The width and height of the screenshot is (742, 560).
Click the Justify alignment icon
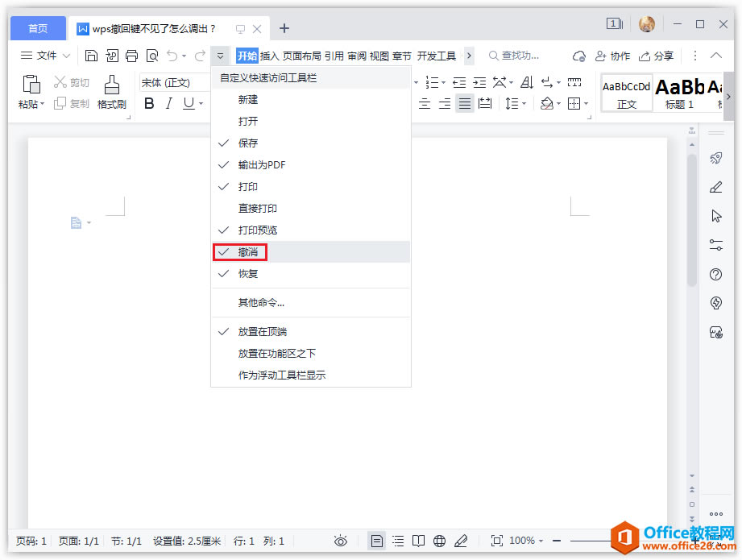point(465,103)
